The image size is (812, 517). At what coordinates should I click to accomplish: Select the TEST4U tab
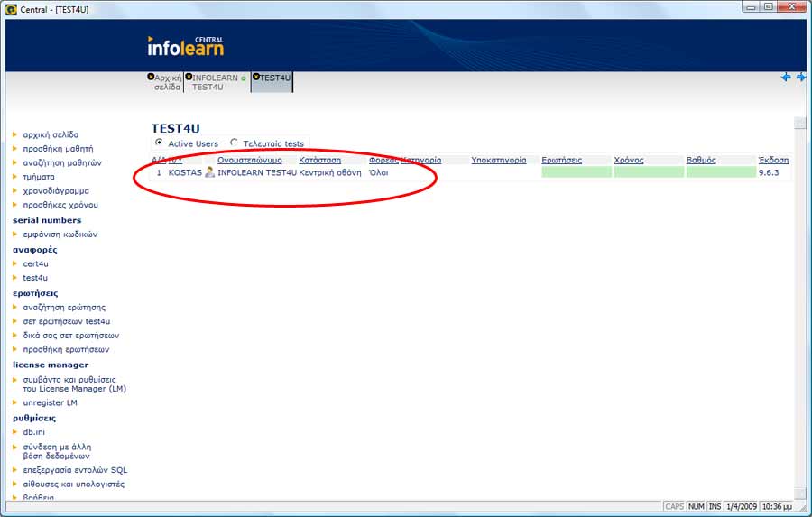[x=272, y=82]
